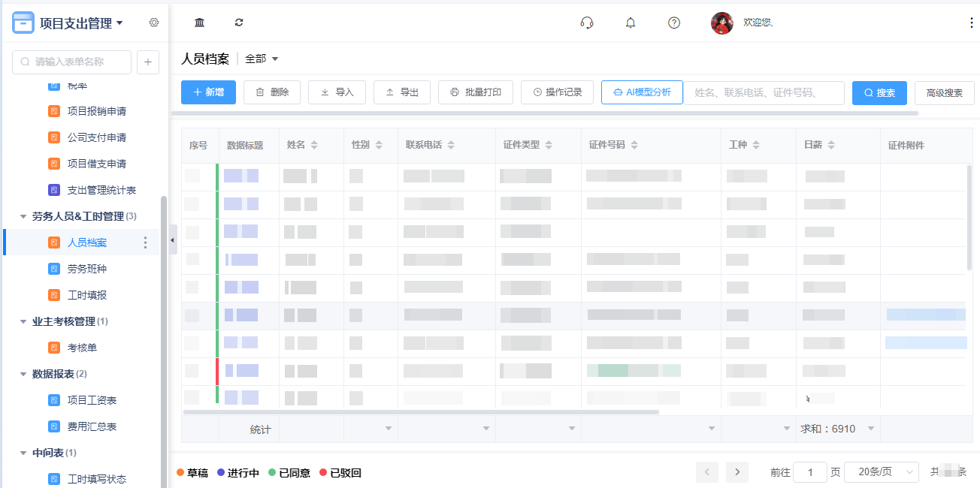Sort by 证件类型 column arrows
Screen dimensions: 980x488
[549, 145]
